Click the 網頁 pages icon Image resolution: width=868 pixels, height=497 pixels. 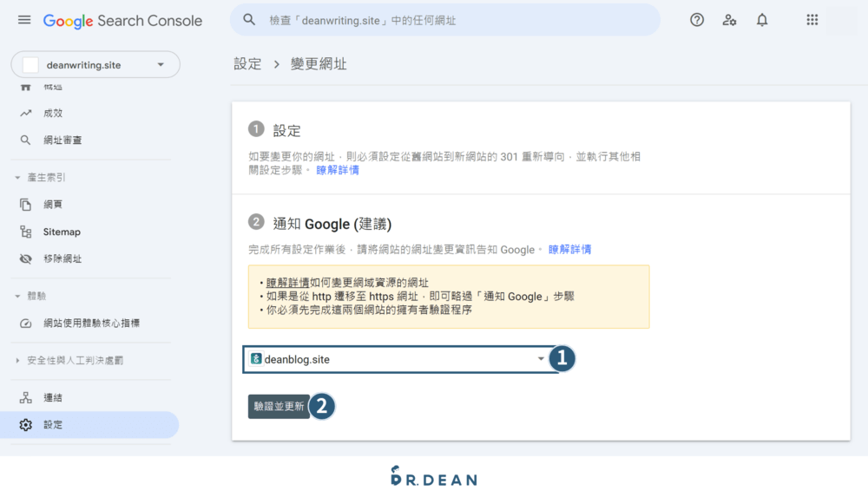pyautogui.click(x=25, y=204)
